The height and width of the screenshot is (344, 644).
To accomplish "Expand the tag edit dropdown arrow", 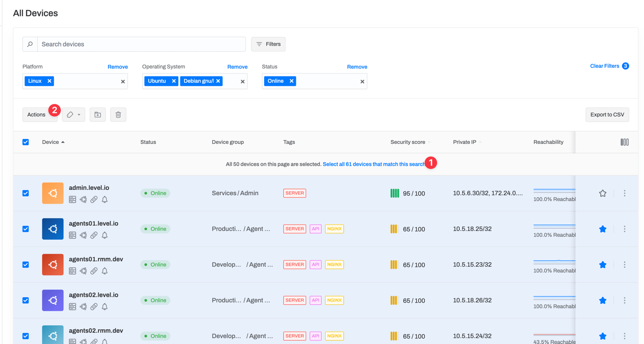I will (x=79, y=115).
